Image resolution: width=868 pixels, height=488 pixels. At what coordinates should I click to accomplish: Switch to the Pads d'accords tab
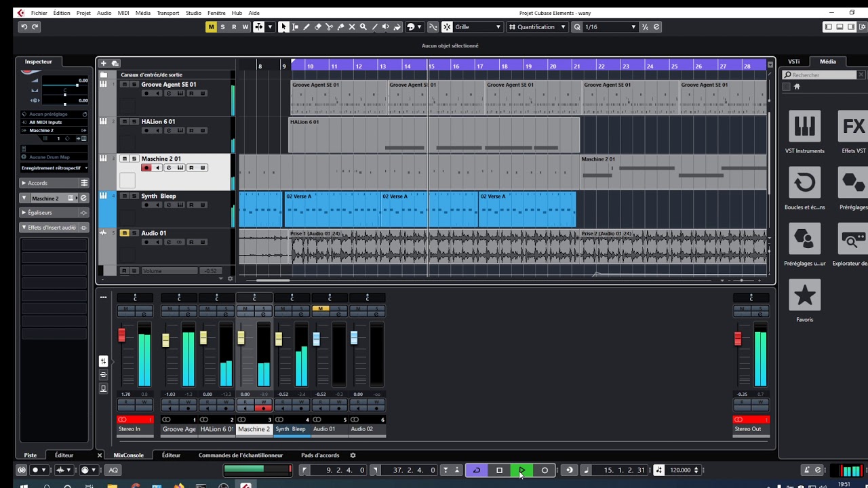pos(320,455)
